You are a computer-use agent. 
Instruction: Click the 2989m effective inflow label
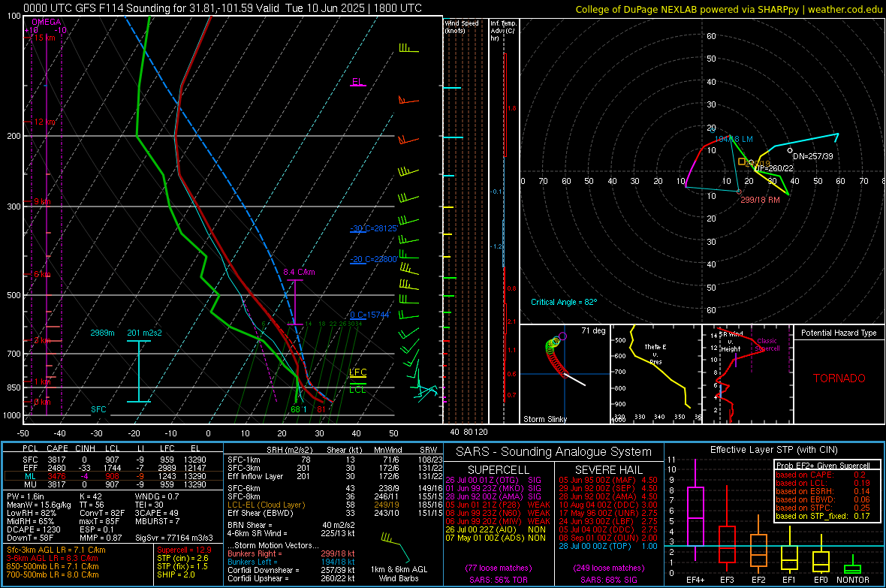point(102,333)
